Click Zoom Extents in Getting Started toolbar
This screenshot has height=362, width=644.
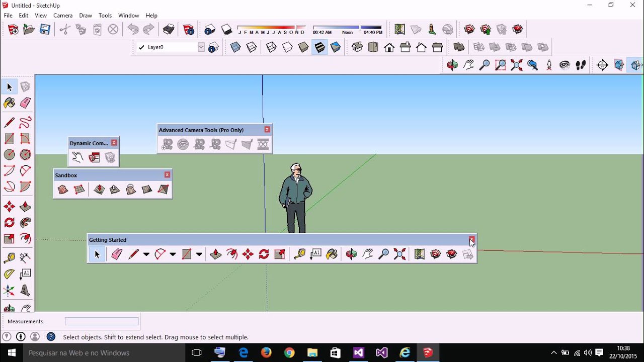point(399,254)
